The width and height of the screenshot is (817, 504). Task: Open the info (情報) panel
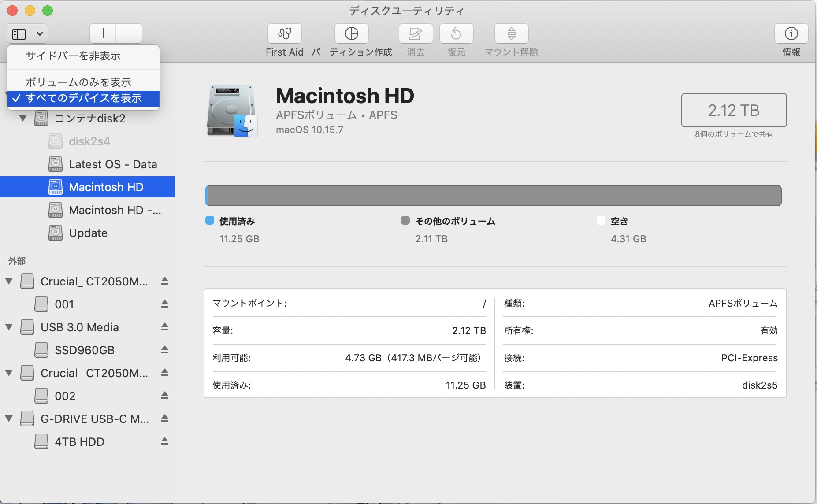coord(791,34)
